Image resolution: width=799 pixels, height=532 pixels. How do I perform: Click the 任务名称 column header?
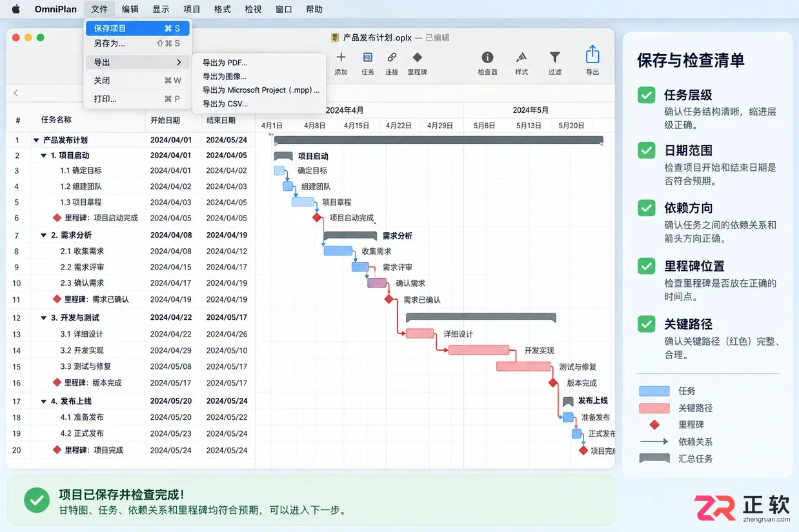(56, 120)
